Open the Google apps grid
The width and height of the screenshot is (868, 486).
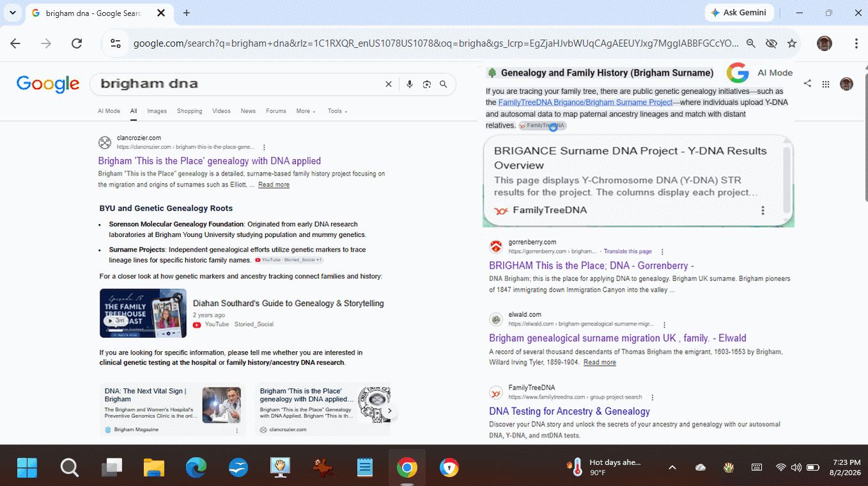coord(826,84)
